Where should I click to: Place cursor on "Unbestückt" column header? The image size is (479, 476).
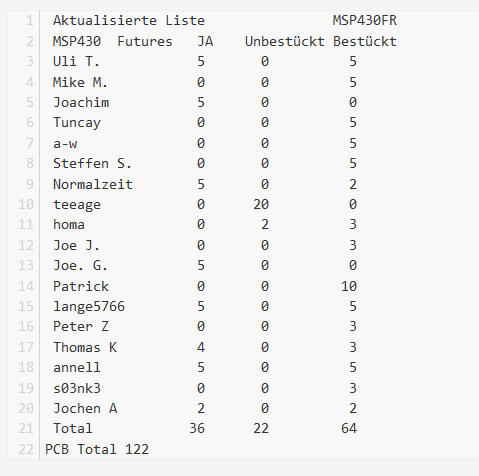pyautogui.click(x=285, y=42)
